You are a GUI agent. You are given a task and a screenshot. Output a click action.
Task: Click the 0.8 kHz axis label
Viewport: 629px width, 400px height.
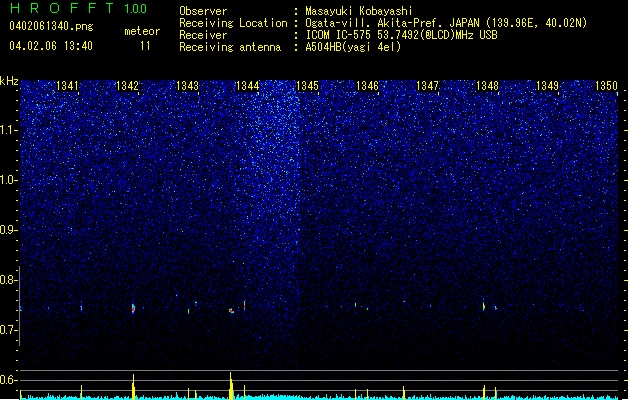coord(8,280)
